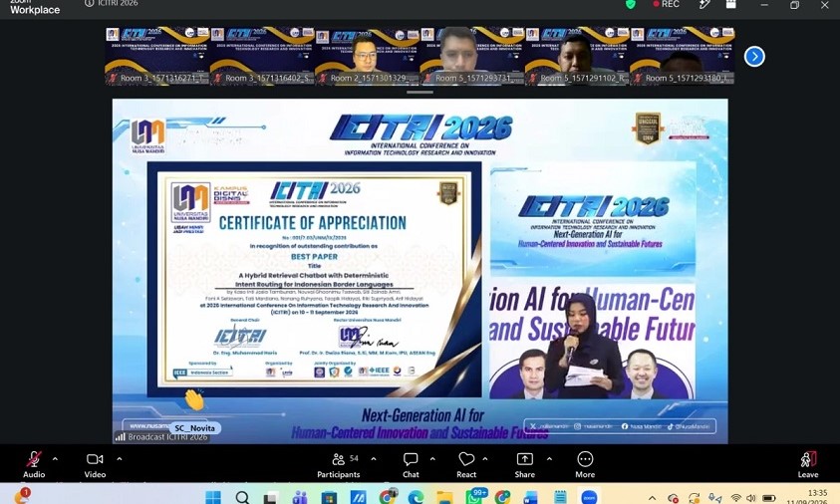This screenshot has height=504, width=840.
Task: Open the React heart menu
Action: tap(466, 464)
